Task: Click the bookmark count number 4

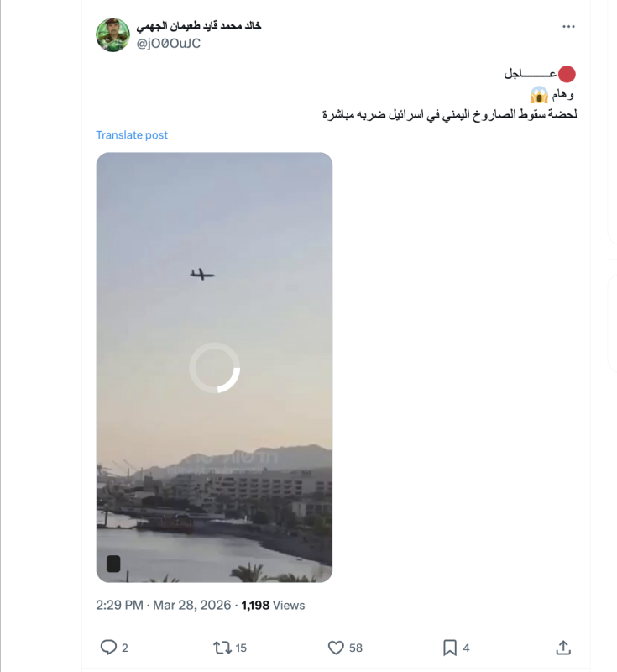Action: [x=467, y=648]
